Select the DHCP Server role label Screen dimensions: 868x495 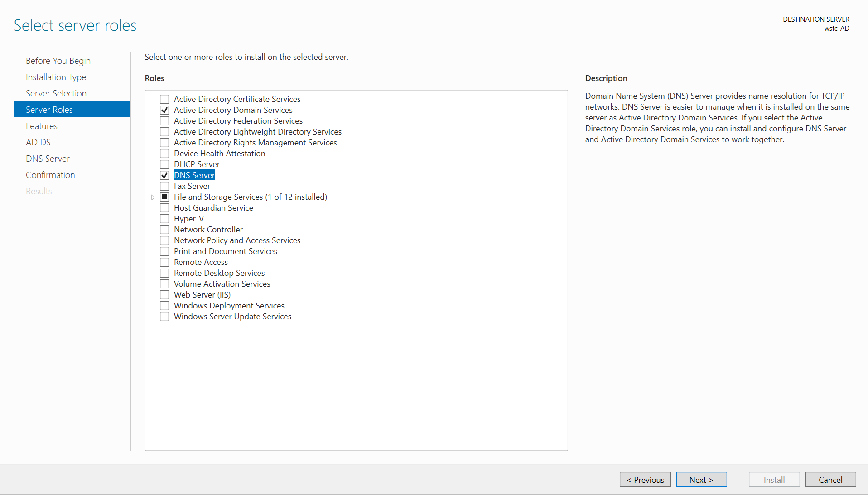click(x=197, y=164)
